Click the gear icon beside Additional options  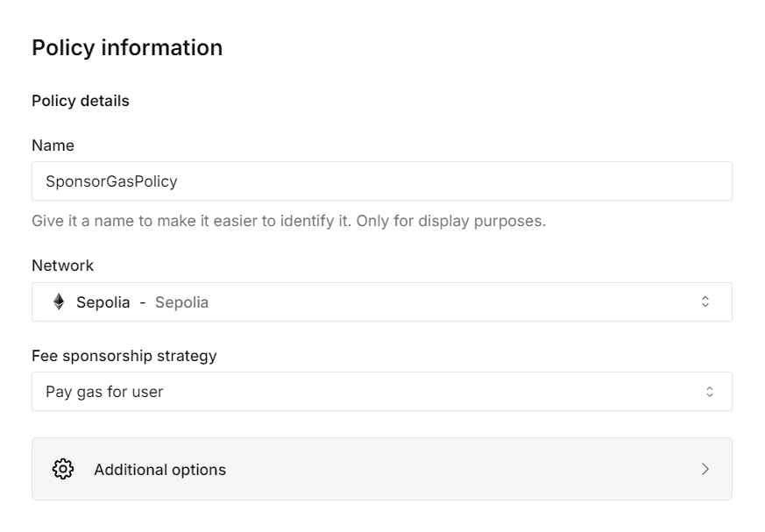pyautogui.click(x=63, y=469)
